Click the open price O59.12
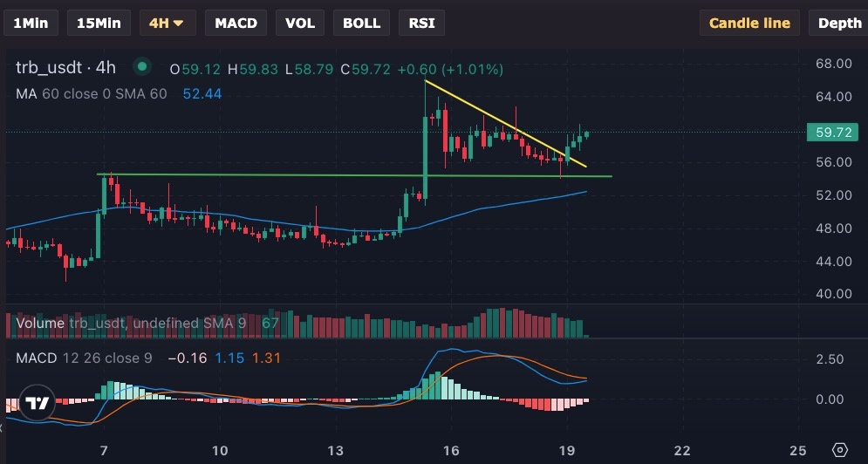 coord(195,70)
